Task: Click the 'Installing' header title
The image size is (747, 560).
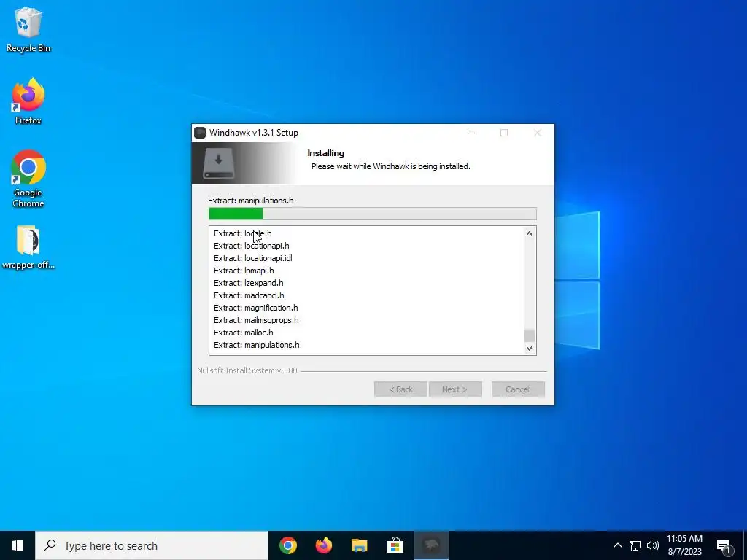Action: pos(326,153)
